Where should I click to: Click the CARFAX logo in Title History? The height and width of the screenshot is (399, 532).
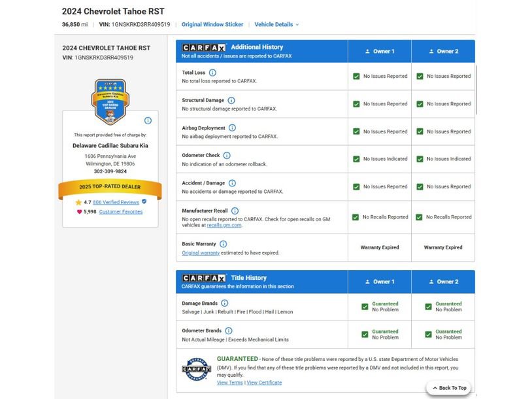coord(203,278)
